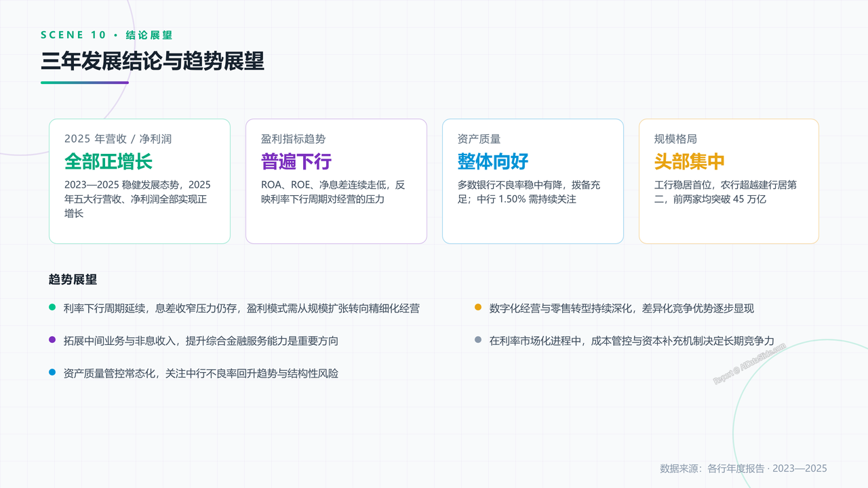Click blue bullet dot before 资产质量管控常态化

tap(52, 372)
